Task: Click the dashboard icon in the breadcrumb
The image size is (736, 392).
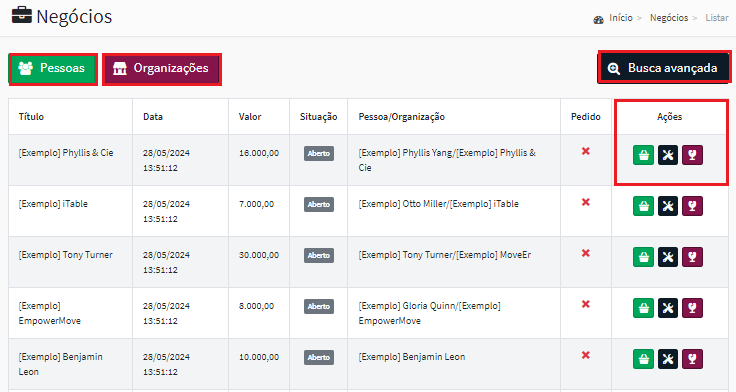Action: (598, 20)
